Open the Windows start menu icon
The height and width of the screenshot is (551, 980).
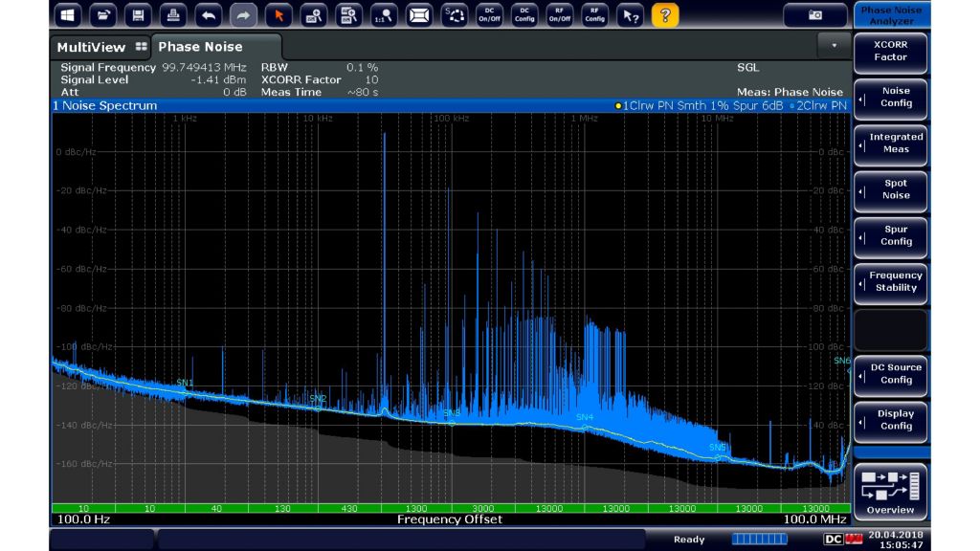click(x=68, y=15)
